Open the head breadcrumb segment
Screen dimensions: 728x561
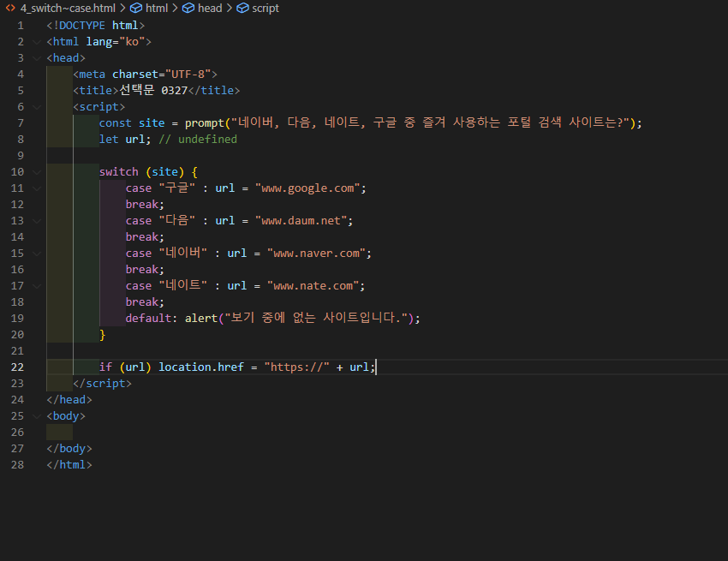tap(210, 8)
